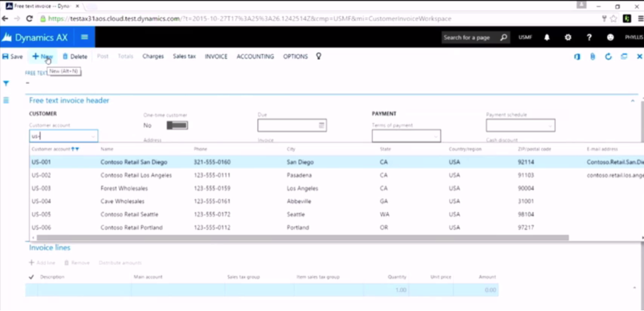This screenshot has width=644, height=311.
Task: Open Sales tax in the action bar
Action: tap(184, 56)
